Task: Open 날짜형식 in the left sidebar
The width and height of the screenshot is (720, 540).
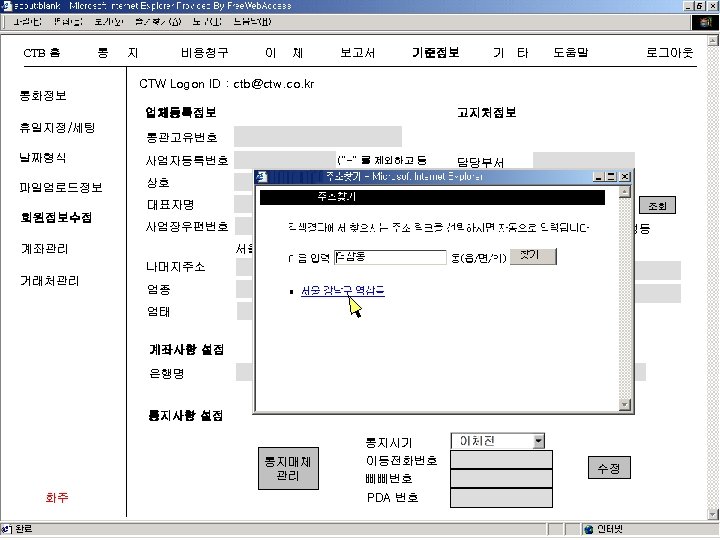Action: coord(43,158)
